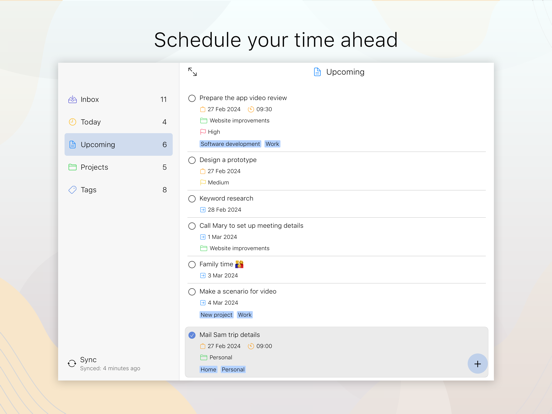
Task: Click the 09:00 reminder clock icon
Action: [x=251, y=346]
